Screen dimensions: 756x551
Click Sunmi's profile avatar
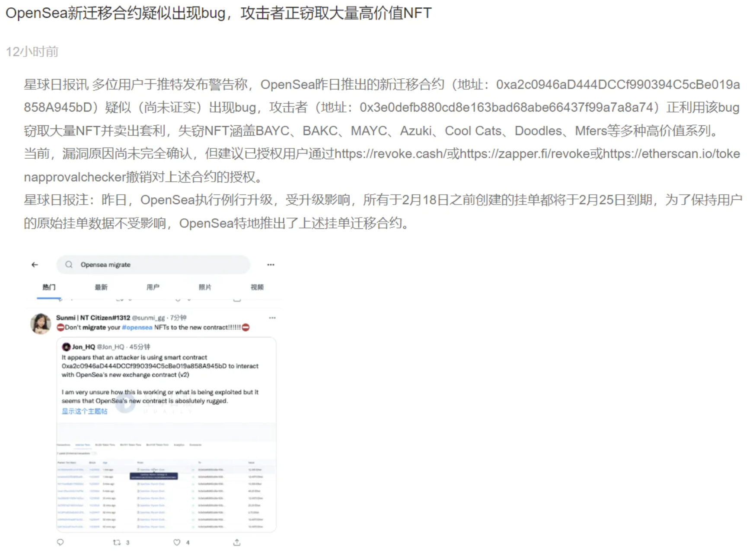pos(41,324)
